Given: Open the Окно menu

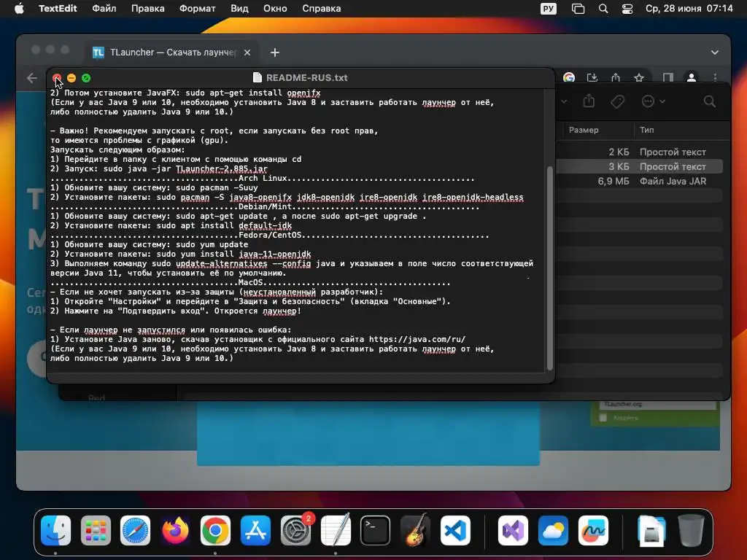Looking at the screenshot, I should click(275, 9).
